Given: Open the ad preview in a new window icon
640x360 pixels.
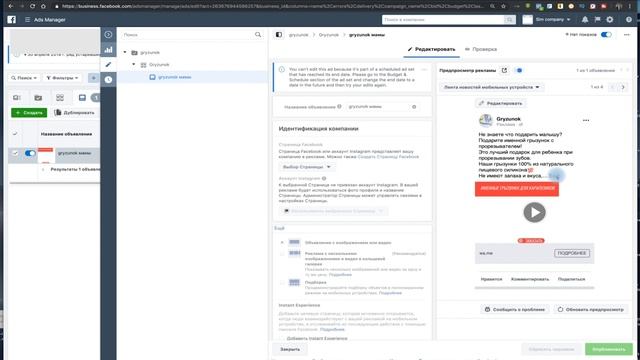Looking at the screenshot, I should pos(504,70).
